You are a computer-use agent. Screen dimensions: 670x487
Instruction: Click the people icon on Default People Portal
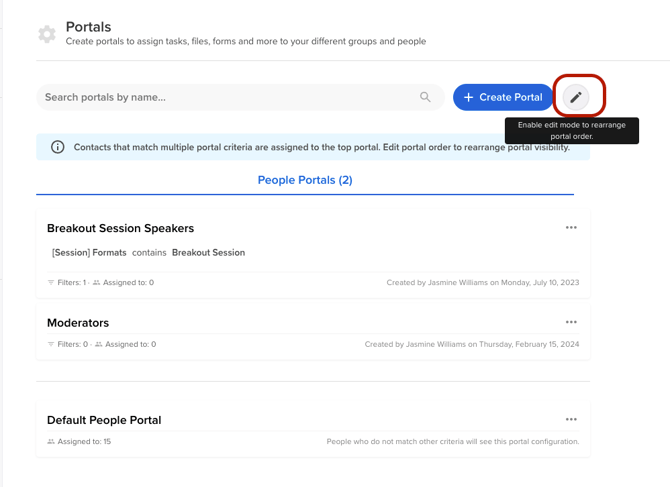tap(51, 442)
